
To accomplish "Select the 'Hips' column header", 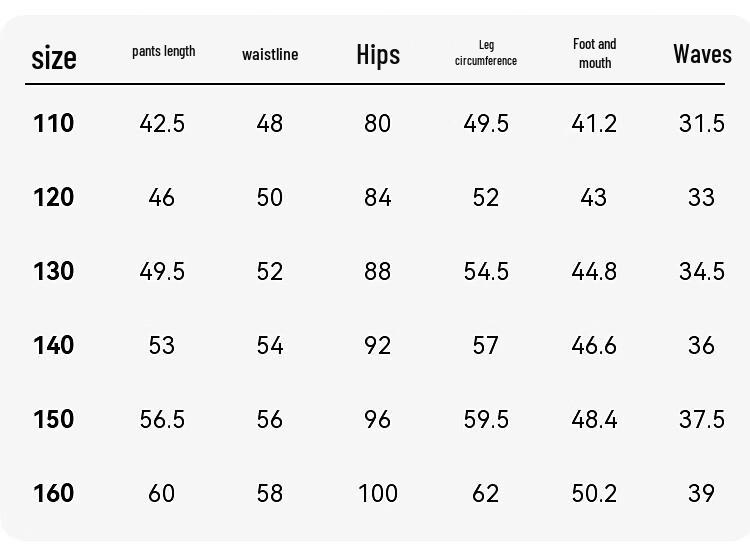I will 378,55.
